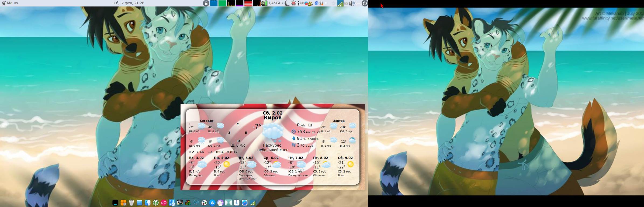Image resolution: width=644 pixels, height=207 pixels.
Task: Click the Сегодня heading in the weather widget
Action: 207,121
